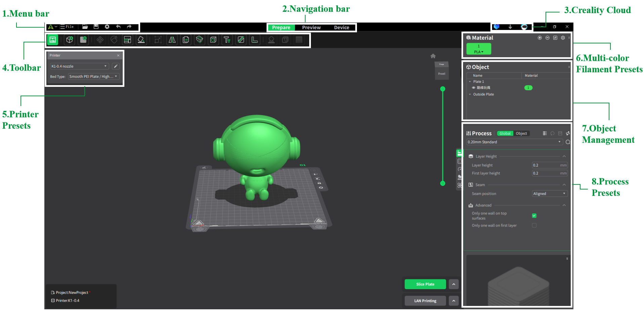Screen dimensions: 644x312
Task: Enable Only one wall on first layer
Action: [534, 225]
